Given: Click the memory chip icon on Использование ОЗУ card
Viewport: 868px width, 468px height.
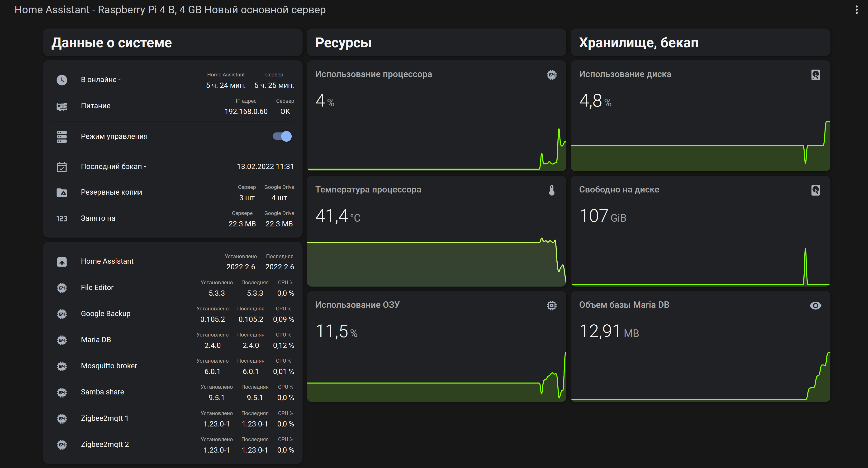Looking at the screenshot, I should [x=552, y=306].
